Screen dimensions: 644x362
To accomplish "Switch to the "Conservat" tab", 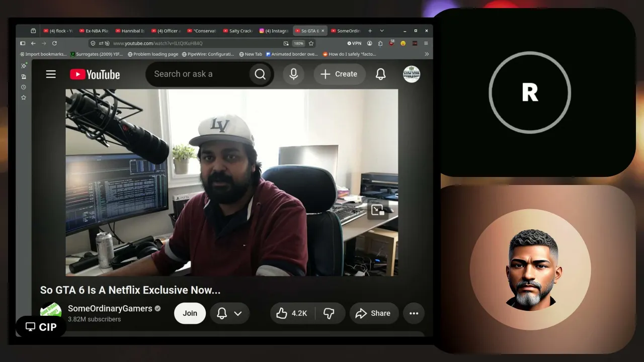I will [x=202, y=31].
